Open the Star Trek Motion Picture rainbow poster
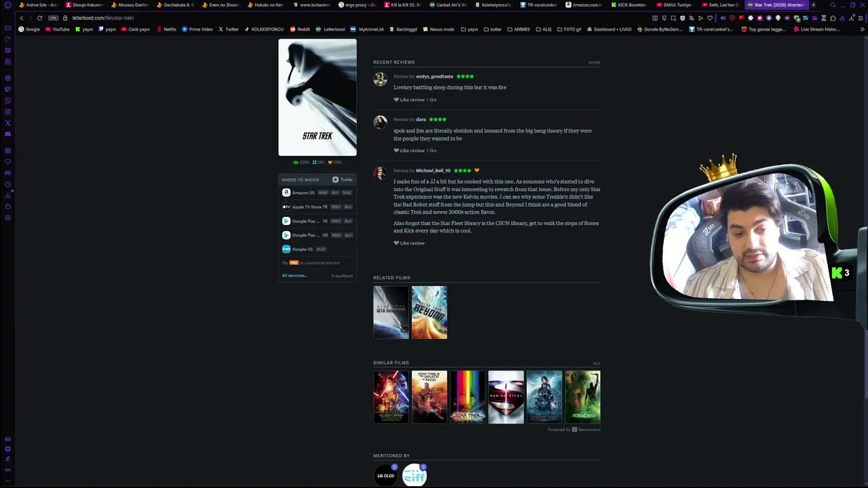Screen dimensions: 868x488 tap(468, 397)
